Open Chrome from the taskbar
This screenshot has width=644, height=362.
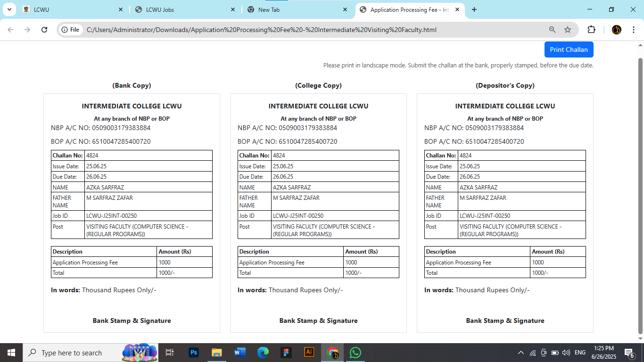click(x=332, y=353)
